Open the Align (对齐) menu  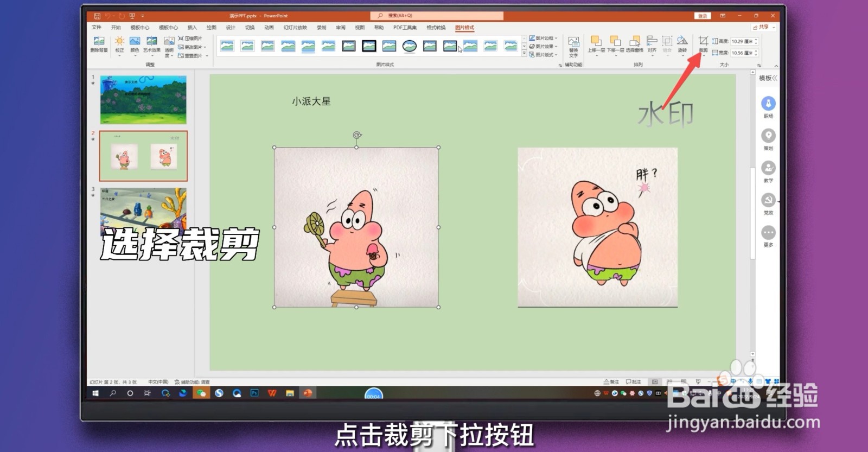point(652,45)
